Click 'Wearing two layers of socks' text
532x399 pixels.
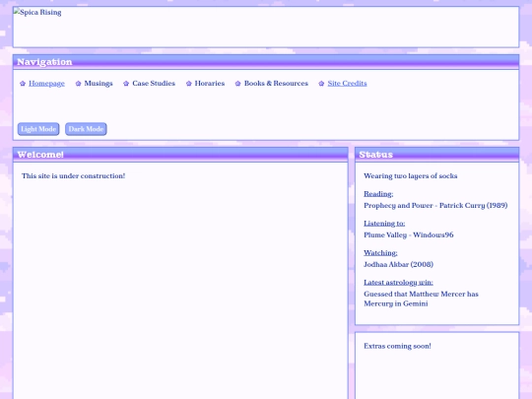(411, 176)
